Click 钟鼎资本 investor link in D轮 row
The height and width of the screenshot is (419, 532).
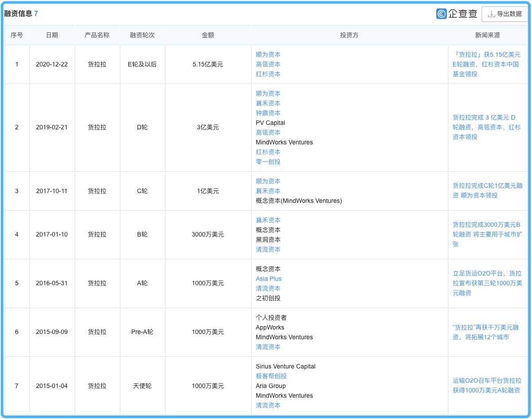(x=268, y=113)
